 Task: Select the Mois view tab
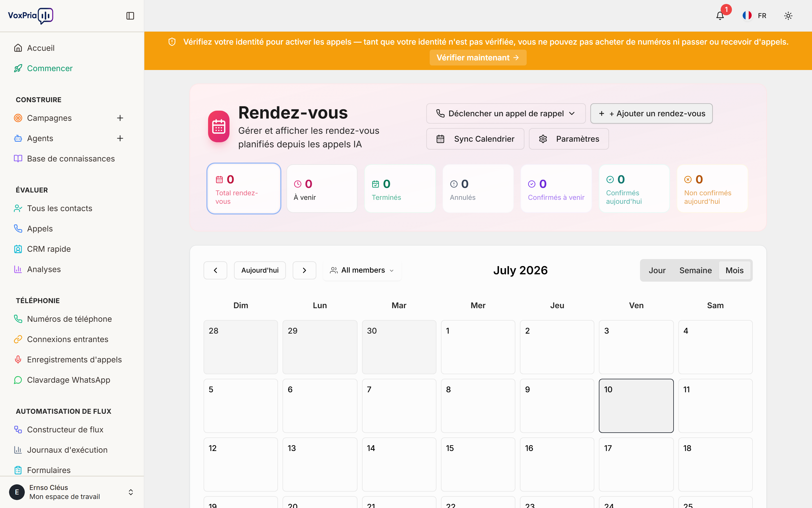pyautogui.click(x=734, y=270)
